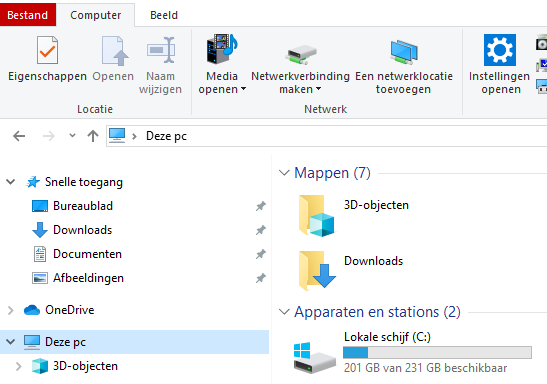Click the pin icon next to Afbeeldingen
The height and width of the screenshot is (384, 547).
coord(261,278)
